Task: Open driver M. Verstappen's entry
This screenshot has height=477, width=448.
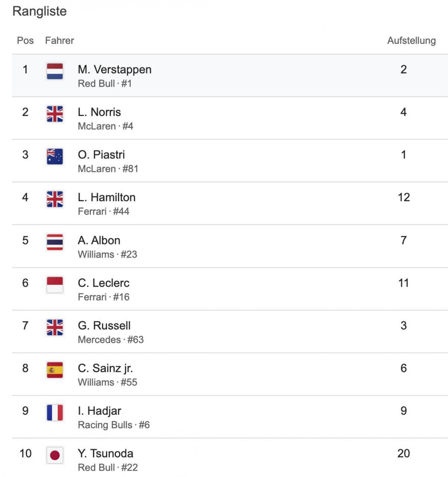Action: click(114, 70)
